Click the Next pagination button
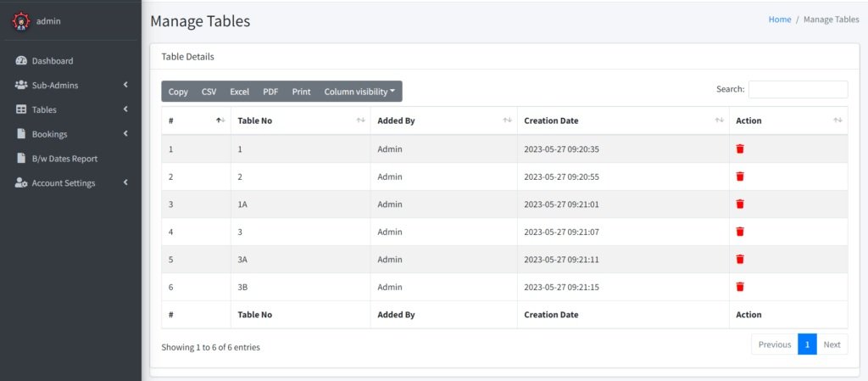 pos(832,345)
